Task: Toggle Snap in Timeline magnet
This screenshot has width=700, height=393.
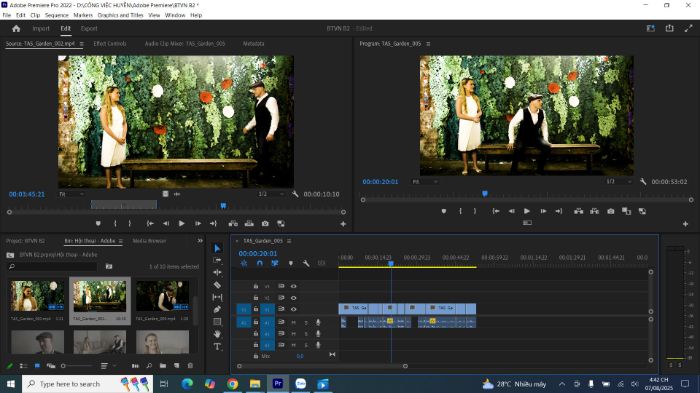Action: [x=259, y=263]
